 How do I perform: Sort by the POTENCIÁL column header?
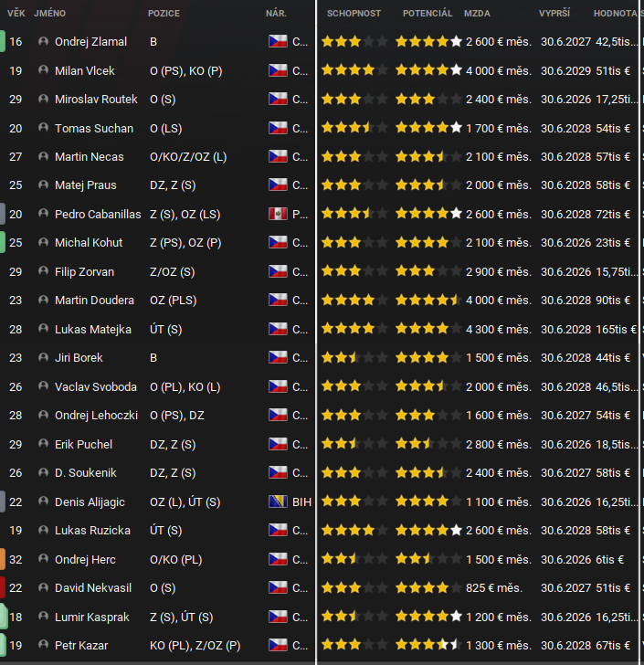coord(428,13)
